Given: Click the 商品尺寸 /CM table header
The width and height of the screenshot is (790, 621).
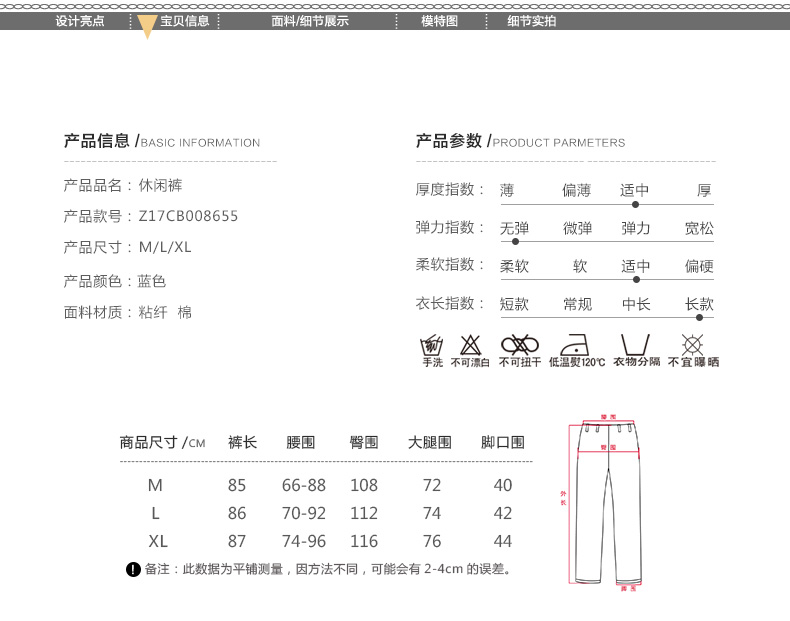Looking at the screenshot, I should 162,442.
